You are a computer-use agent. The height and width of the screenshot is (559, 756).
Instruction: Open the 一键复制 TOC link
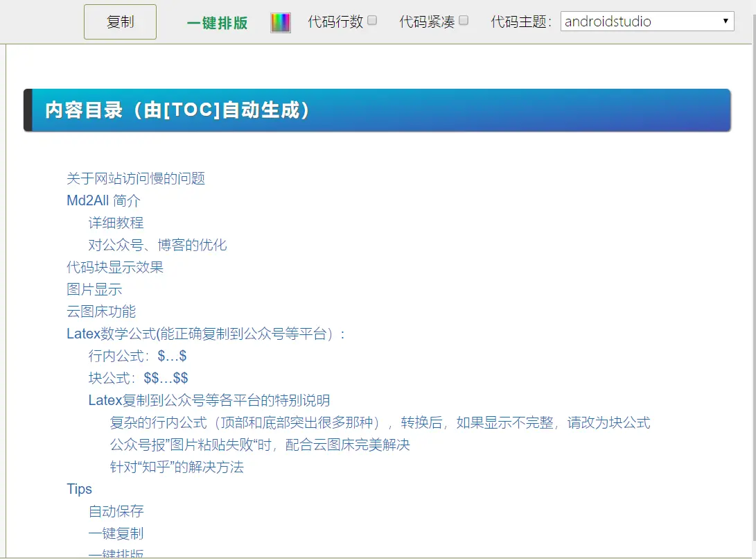pos(116,533)
